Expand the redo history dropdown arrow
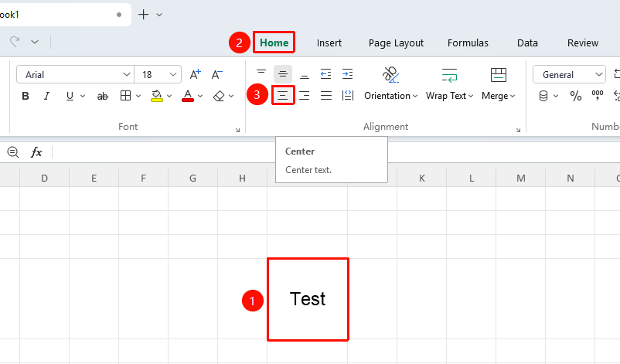 coord(35,42)
